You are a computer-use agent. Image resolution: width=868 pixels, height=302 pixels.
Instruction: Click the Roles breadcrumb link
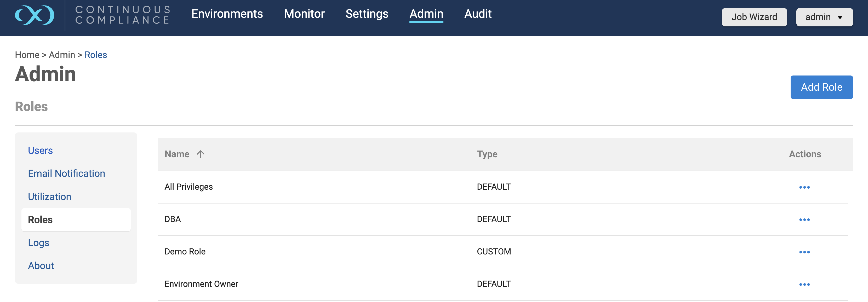95,55
